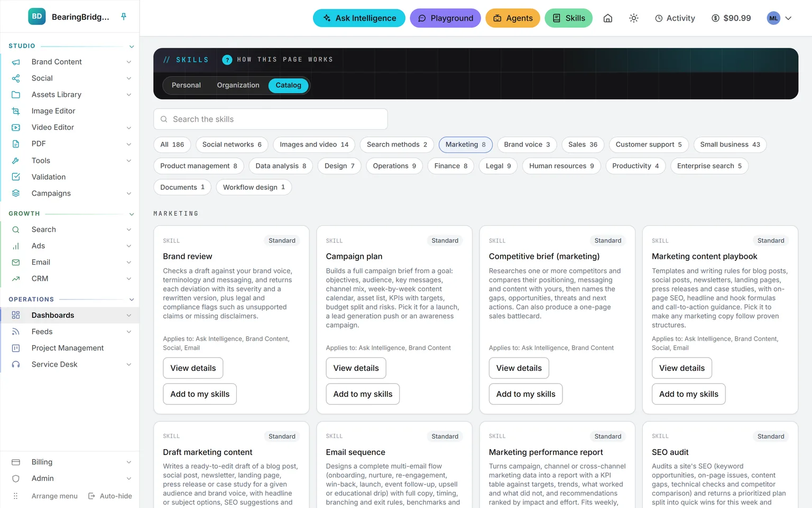
Task: Click the Social share icon
Action: click(x=16, y=78)
